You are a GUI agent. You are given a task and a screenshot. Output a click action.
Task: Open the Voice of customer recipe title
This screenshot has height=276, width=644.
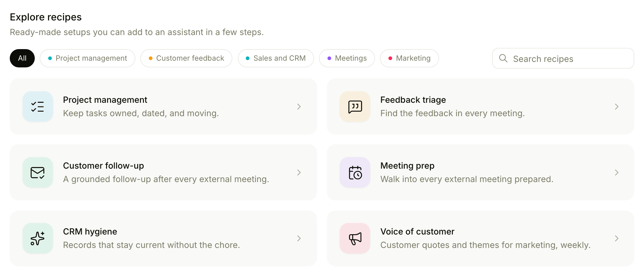417,231
